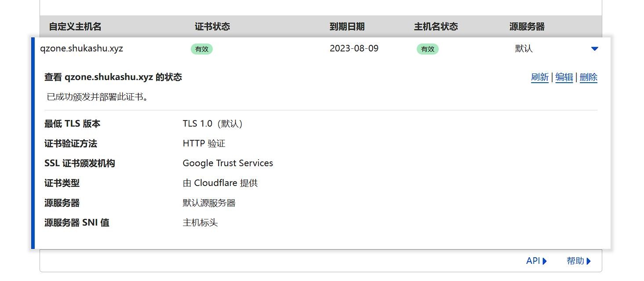Click the triangle icon beside 帮助
Screen dimensions: 644x281
click(x=589, y=261)
